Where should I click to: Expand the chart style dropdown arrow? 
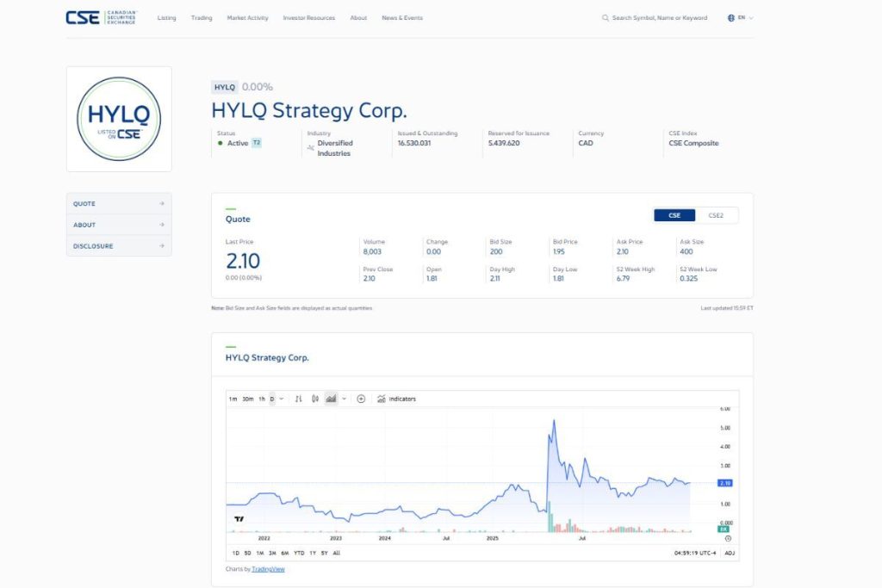[345, 399]
